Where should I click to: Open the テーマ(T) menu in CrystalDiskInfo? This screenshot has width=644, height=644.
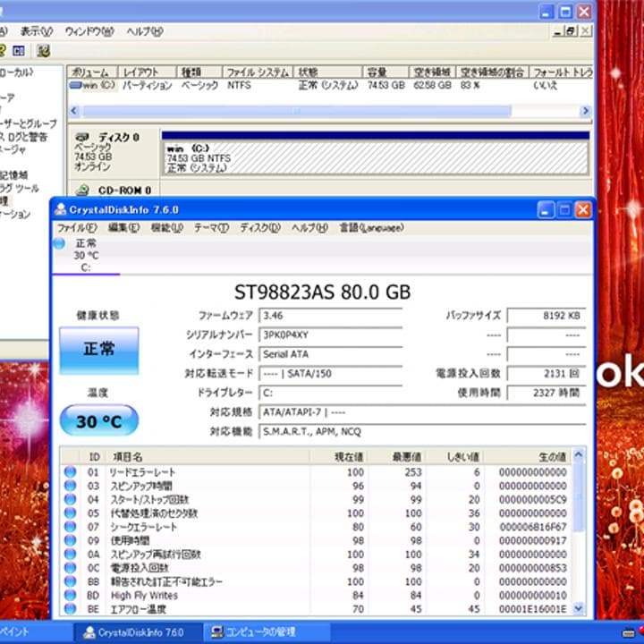[211, 228]
